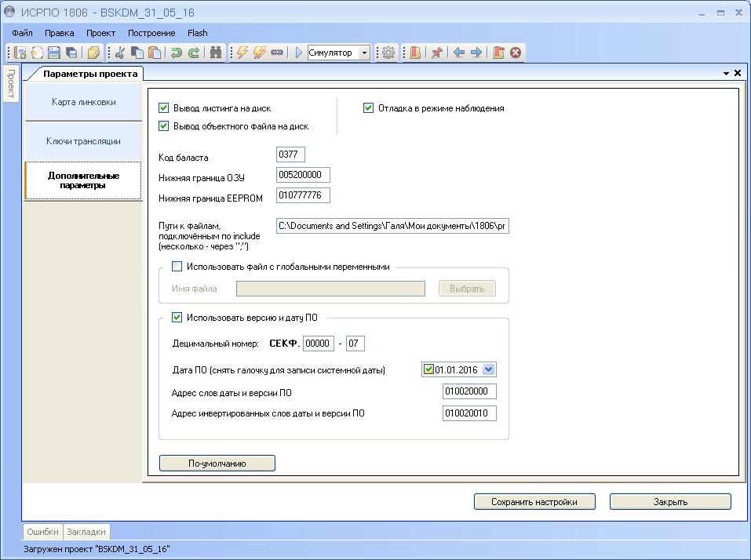Click the 'Код баласта' input field
The image size is (751, 560).
tap(290, 155)
